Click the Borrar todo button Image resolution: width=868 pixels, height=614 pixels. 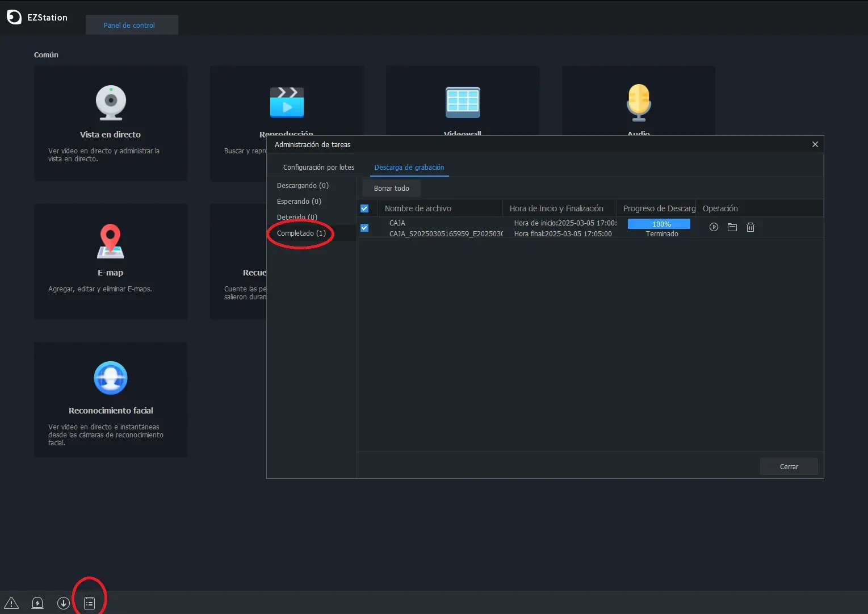click(x=392, y=188)
